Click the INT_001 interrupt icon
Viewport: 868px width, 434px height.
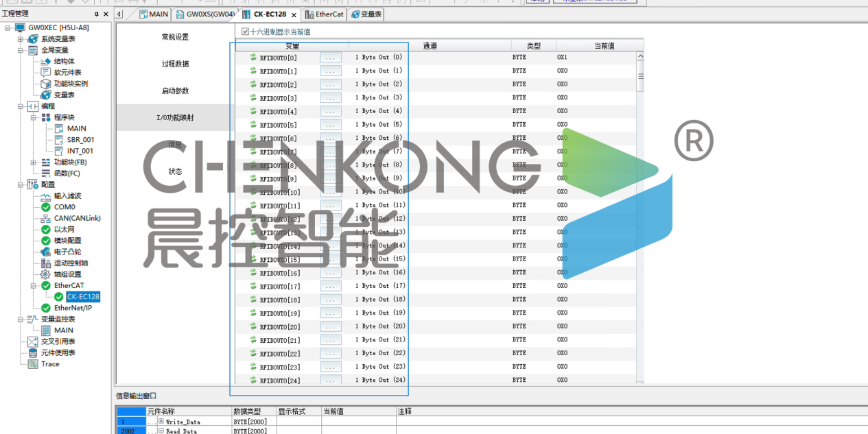click(59, 151)
